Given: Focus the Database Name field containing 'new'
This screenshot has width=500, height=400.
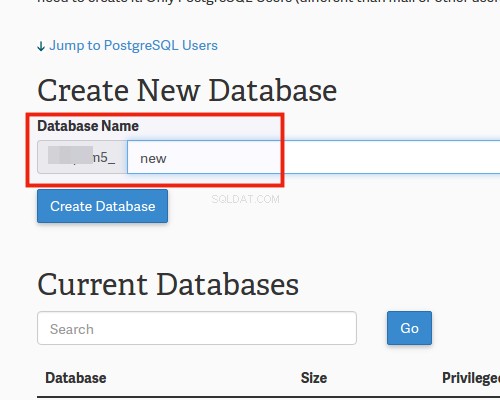Looking at the screenshot, I should (313, 157).
